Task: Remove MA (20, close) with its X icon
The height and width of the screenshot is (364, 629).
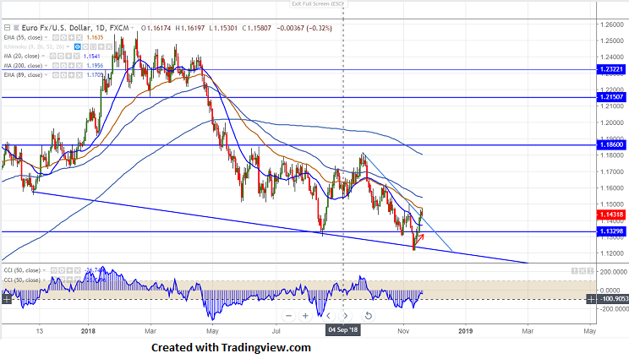Action: point(77,56)
